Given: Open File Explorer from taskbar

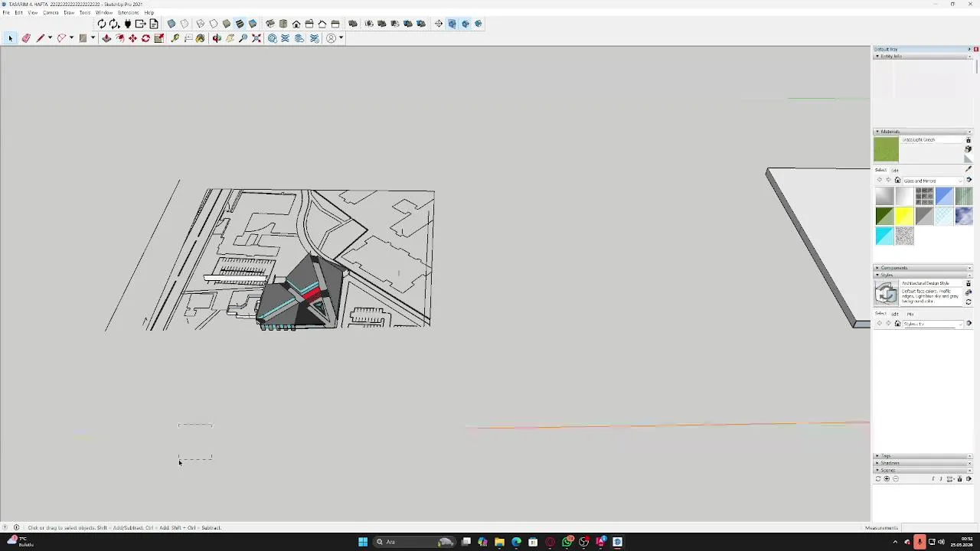Looking at the screenshot, I should [499, 542].
